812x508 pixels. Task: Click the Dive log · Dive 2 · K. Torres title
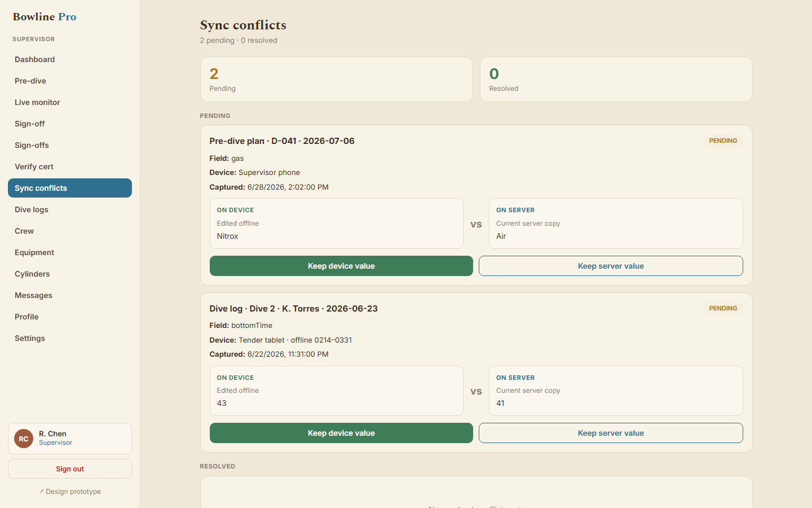coord(294,309)
